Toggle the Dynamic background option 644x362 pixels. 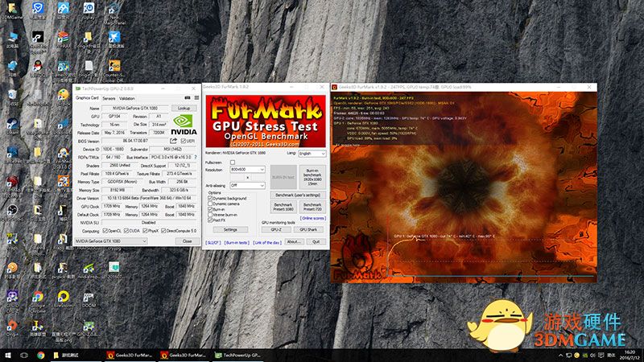pos(210,198)
